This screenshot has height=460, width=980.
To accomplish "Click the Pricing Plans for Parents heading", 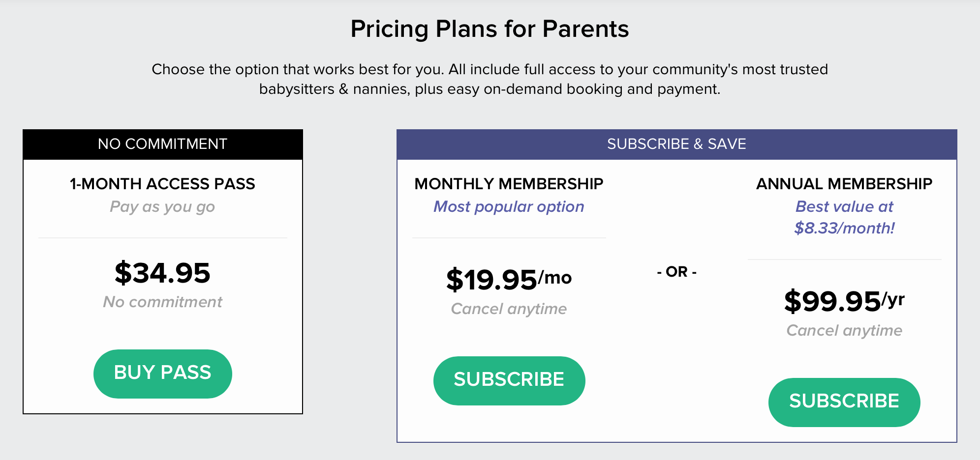I will (490, 29).
